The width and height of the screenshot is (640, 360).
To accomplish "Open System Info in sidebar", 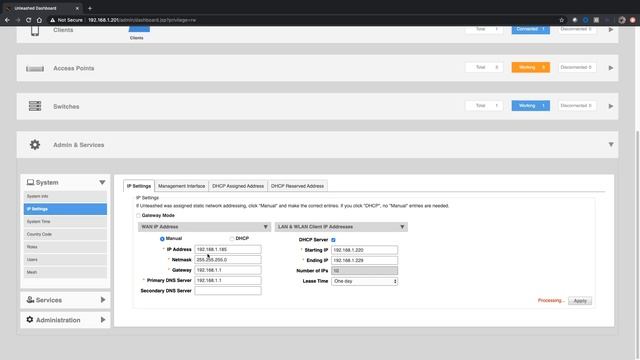I will [65, 196].
